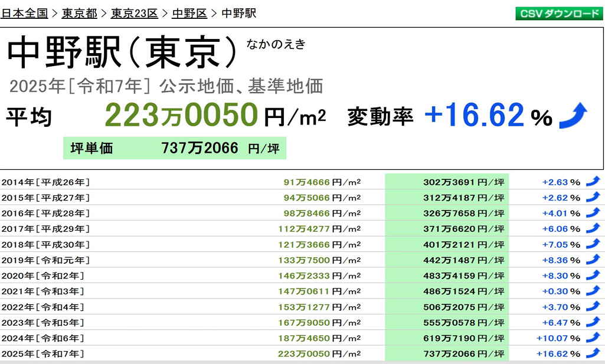Click the trend arrow in the 2024年 row
605x364 pixels.
pyautogui.click(x=593, y=338)
